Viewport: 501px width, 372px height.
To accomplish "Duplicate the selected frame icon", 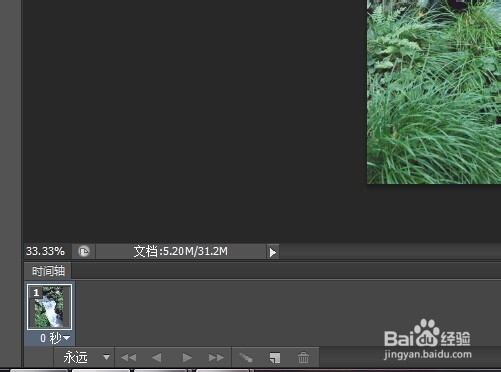I will click(275, 358).
